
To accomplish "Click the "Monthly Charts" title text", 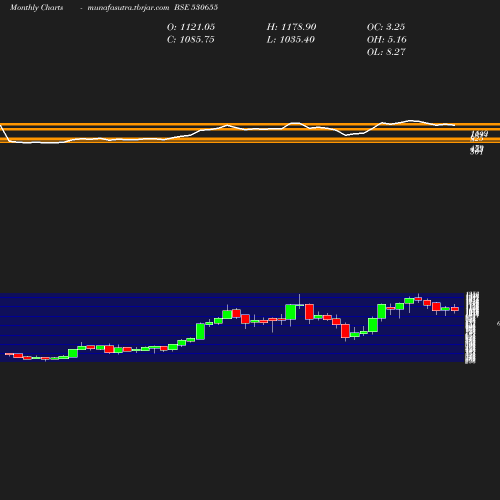I will coord(37,7).
